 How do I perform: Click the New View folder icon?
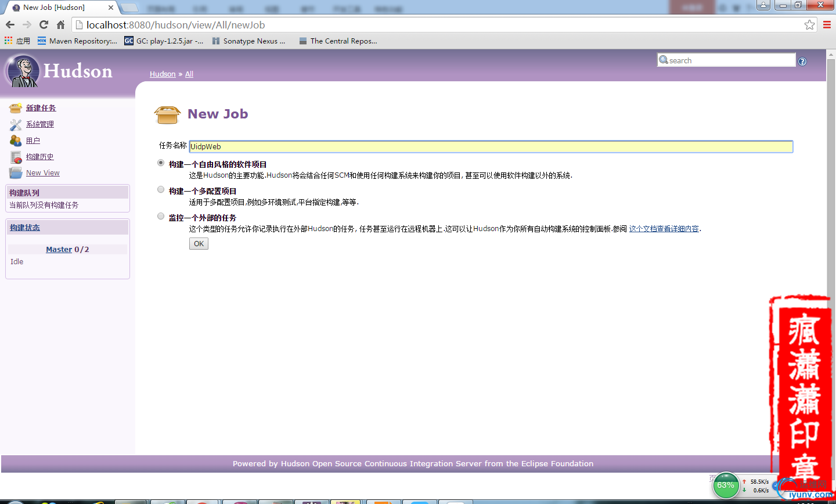16,173
